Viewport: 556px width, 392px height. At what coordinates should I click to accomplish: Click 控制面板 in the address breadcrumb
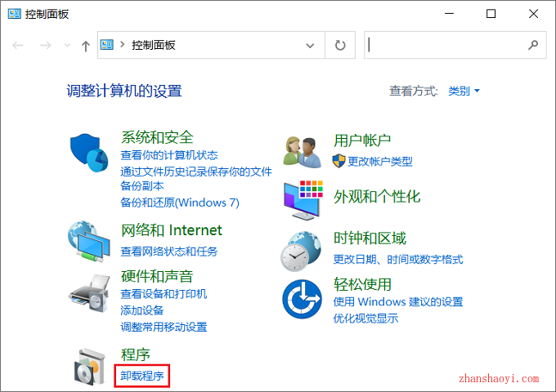[x=154, y=45]
